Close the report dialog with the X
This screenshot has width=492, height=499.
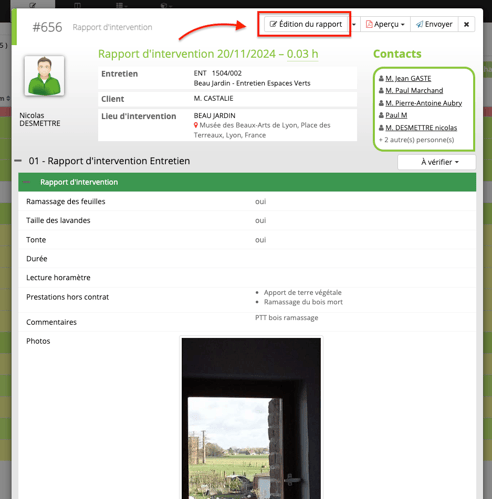click(x=466, y=24)
